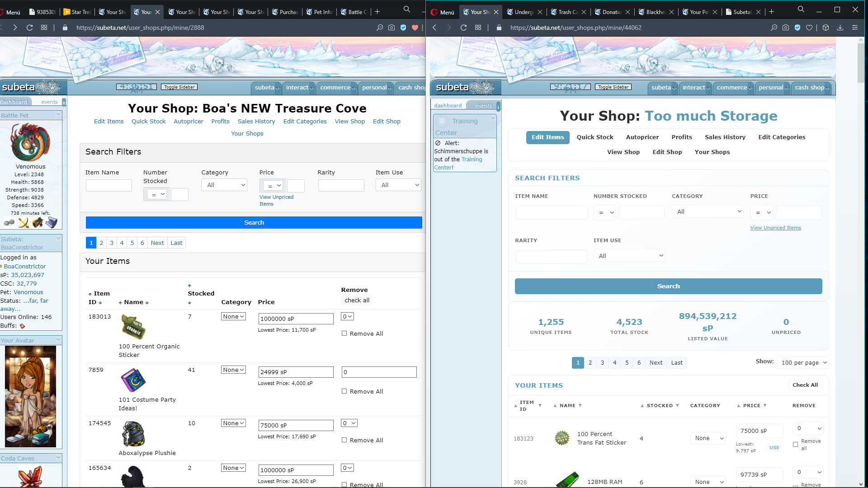Screen dimensions: 868x488
Task: Click the downloads icon in right browser toolbar
Action: 840,28
